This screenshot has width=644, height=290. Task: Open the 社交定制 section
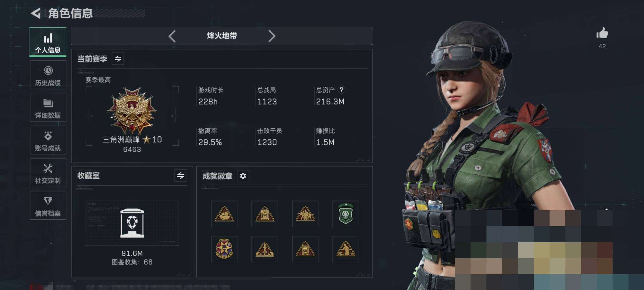pyautogui.click(x=48, y=173)
